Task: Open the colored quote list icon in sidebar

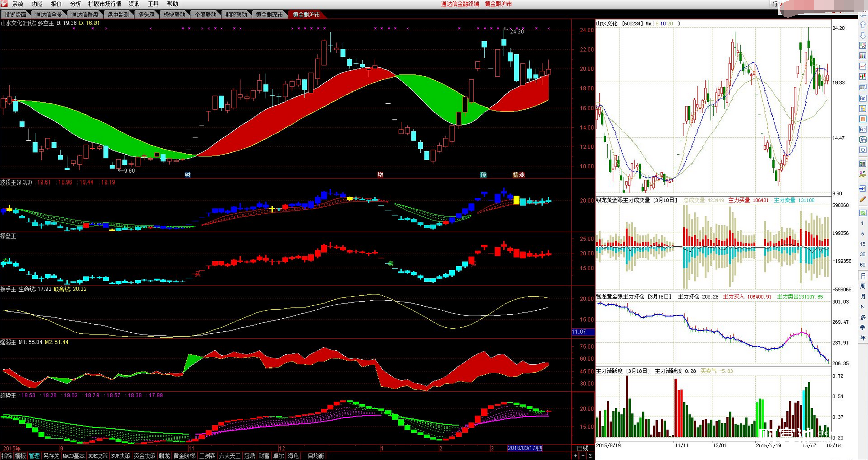Action: (x=863, y=46)
